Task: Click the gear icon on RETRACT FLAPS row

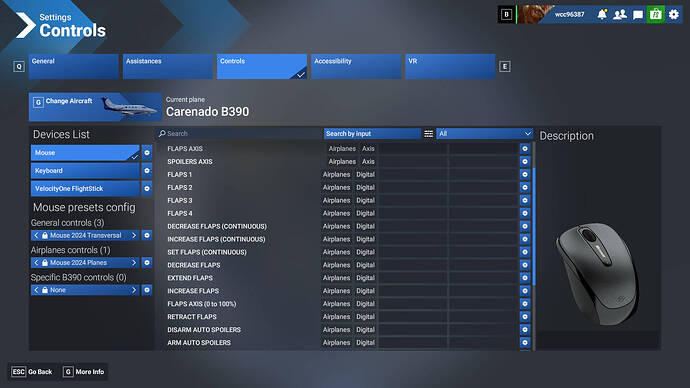Action: 525,317
